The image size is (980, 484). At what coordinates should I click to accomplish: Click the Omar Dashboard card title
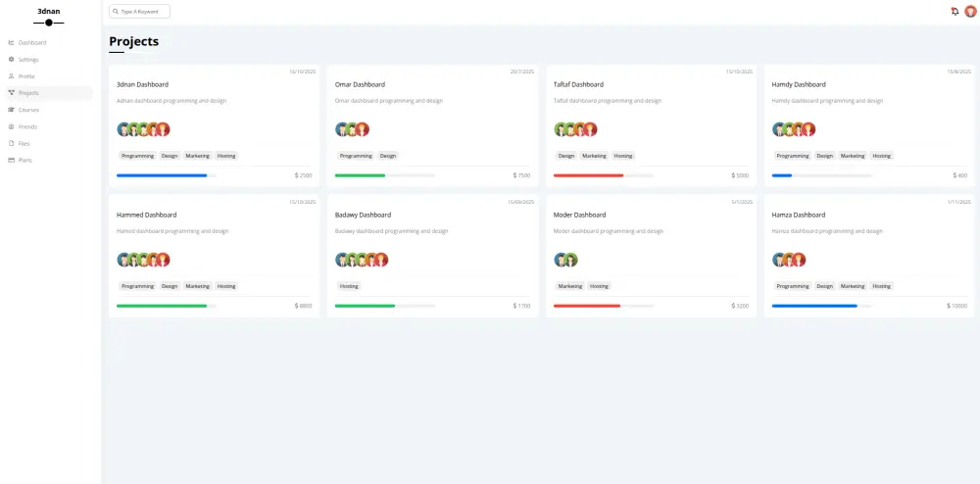point(360,84)
